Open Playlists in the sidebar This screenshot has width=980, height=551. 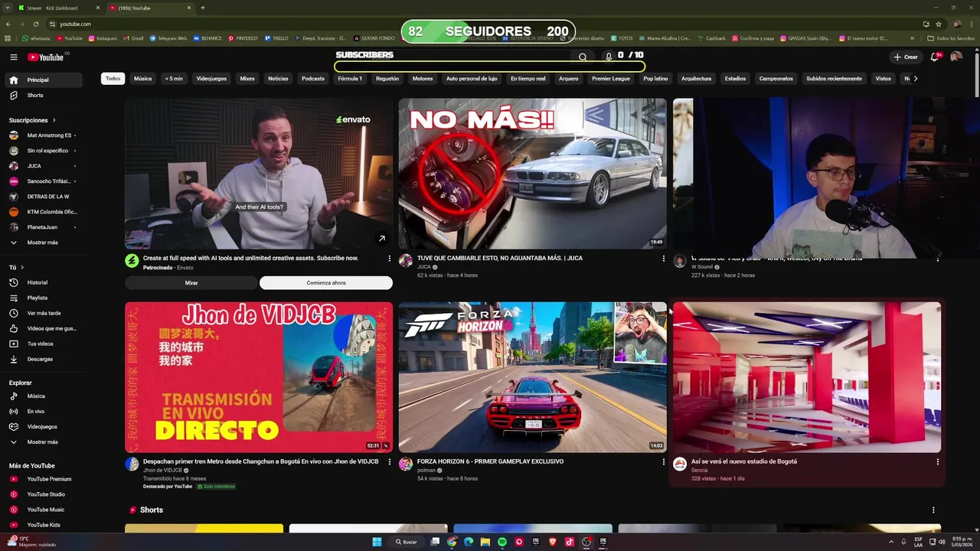pyautogui.click(x=37, y=298)
